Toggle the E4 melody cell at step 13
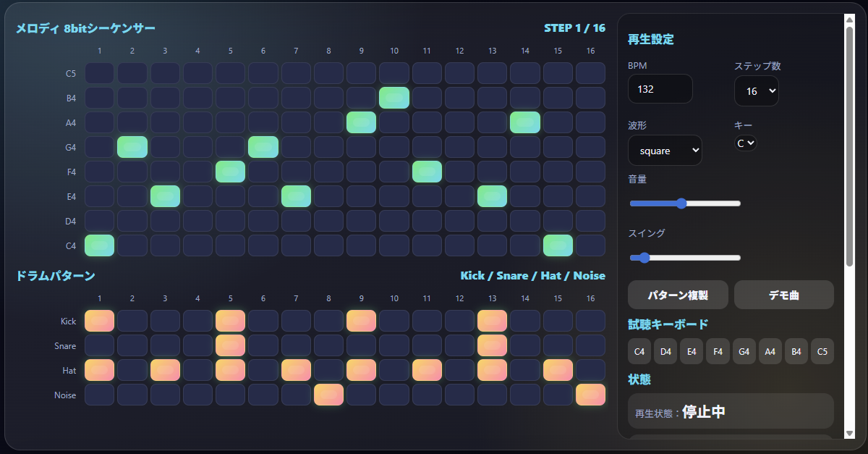Image resolution: width=868 pixels, height=454 pixels. (x=492, y=196)
